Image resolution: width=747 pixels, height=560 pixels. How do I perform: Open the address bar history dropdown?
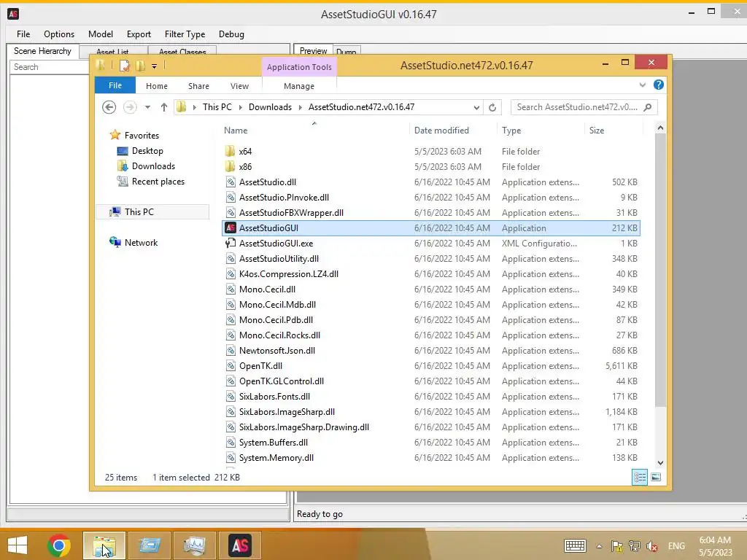pyautogui.click(x=476, y=108)
